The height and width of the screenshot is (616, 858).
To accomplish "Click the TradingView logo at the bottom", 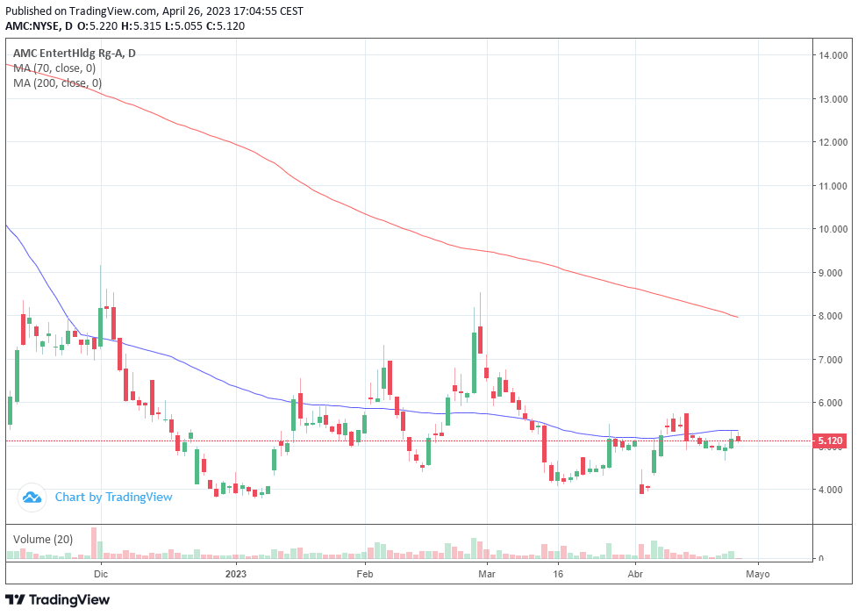I will 57,599.
